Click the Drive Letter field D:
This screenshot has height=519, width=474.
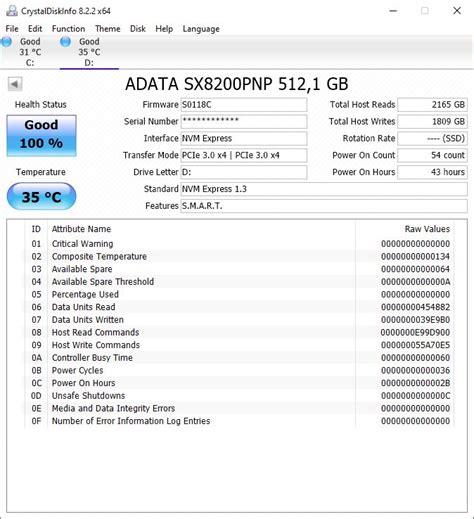pyautogui.click(x=244, y=172)
